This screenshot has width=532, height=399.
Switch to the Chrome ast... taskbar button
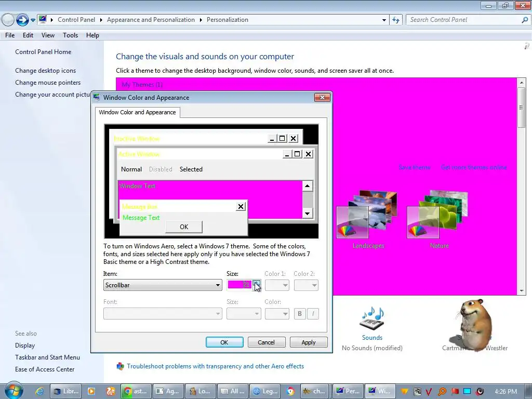click(136, 391)
